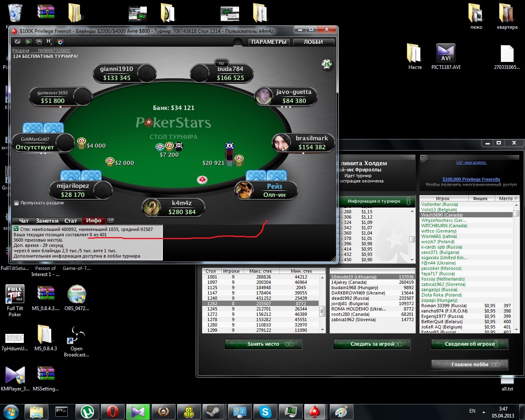525x420 pixels.
Task: Click the tables list scrollbar thumb
Action: tap(322, 311)
